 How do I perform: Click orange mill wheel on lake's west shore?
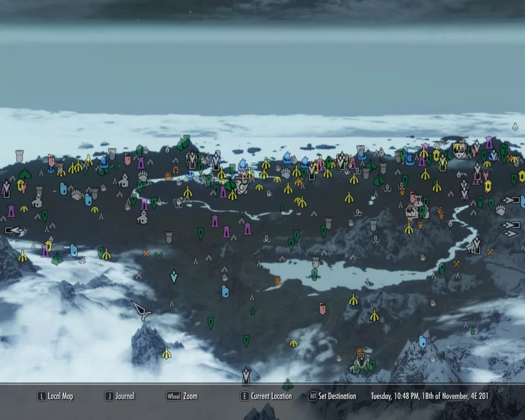pos(278,281)
